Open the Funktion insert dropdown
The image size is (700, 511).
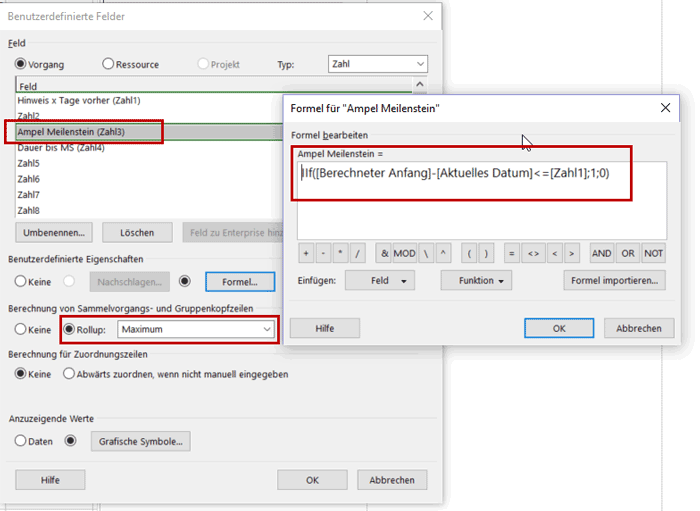pos(476,281)
